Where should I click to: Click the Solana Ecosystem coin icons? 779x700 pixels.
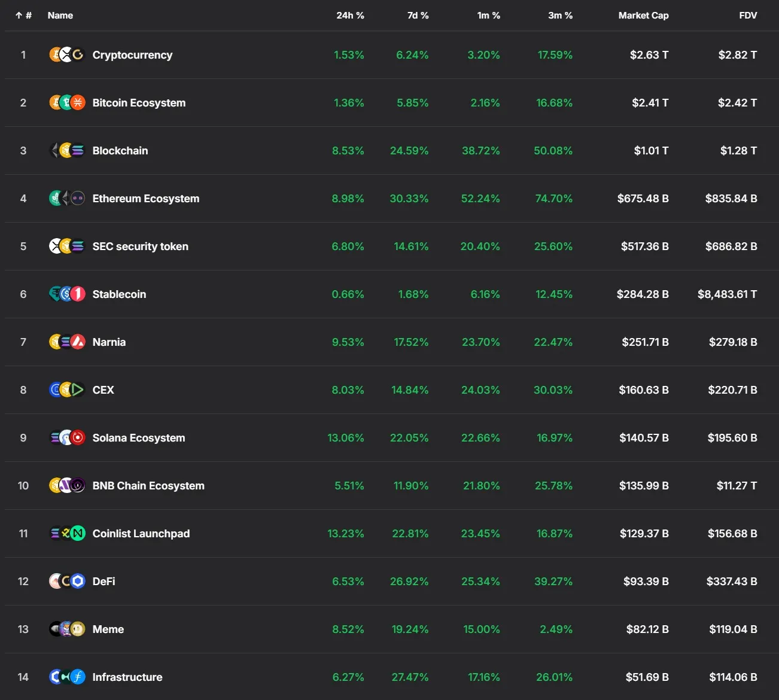(66, 438)
